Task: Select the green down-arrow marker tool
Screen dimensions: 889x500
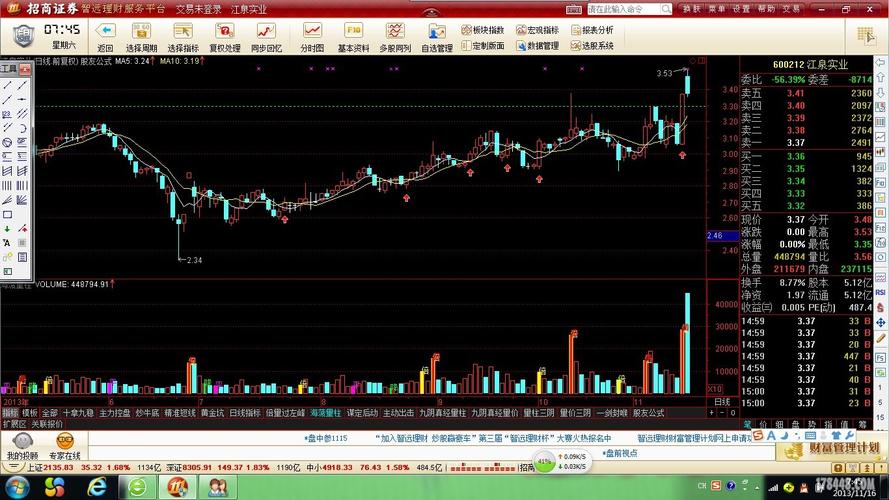Action: 7,229
